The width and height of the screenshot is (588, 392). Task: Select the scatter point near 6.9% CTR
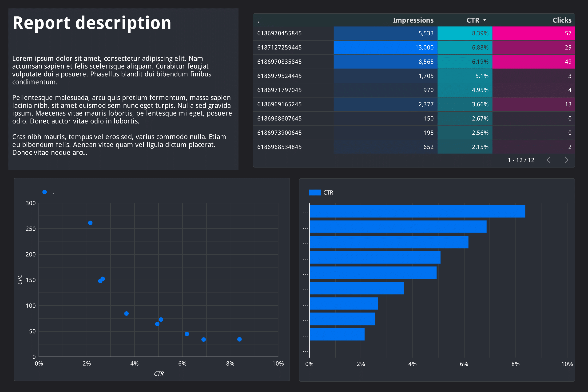coord(203,340)
